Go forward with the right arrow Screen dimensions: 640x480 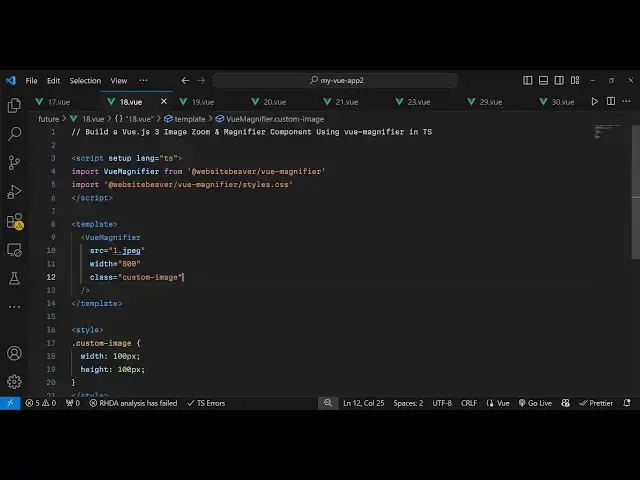[201, 80]
